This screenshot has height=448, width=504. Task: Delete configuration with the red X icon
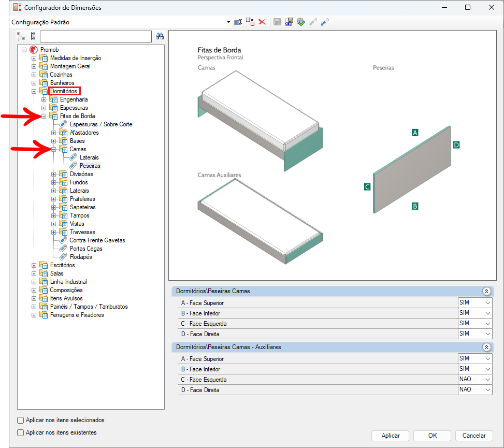tap(262, 22)
